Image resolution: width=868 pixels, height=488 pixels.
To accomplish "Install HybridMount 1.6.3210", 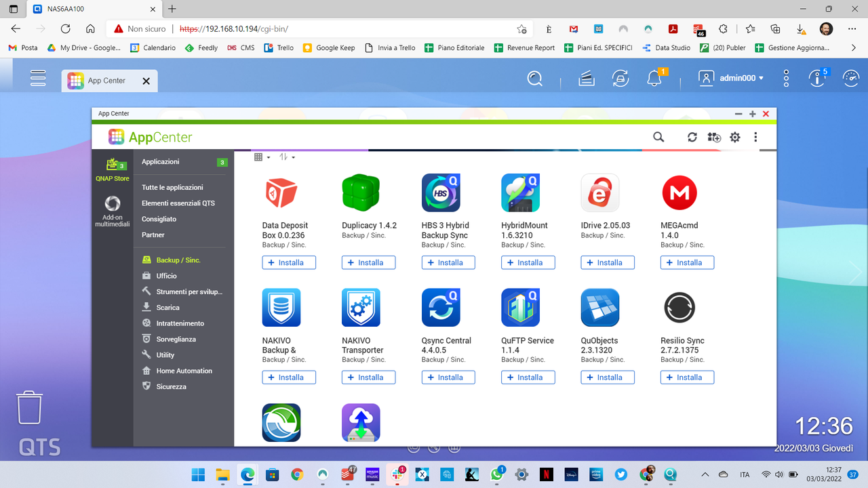I will (528, 262).
